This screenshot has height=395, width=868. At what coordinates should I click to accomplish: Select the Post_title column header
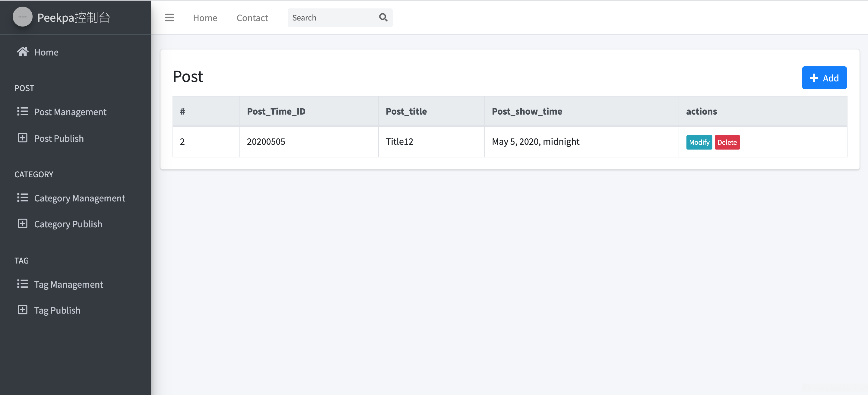406,112
